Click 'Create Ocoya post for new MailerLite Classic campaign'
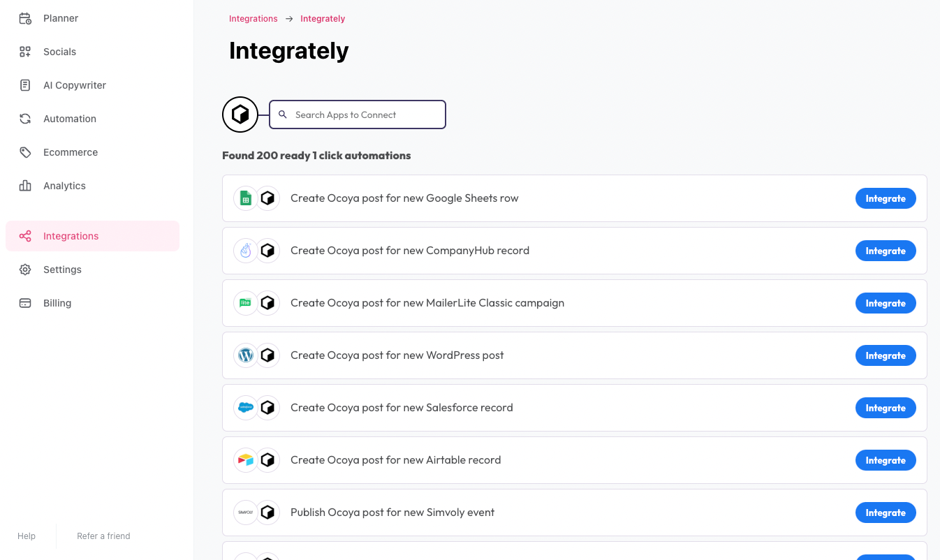940x560 pixels. pyautogui.click(x=427, y=303)
